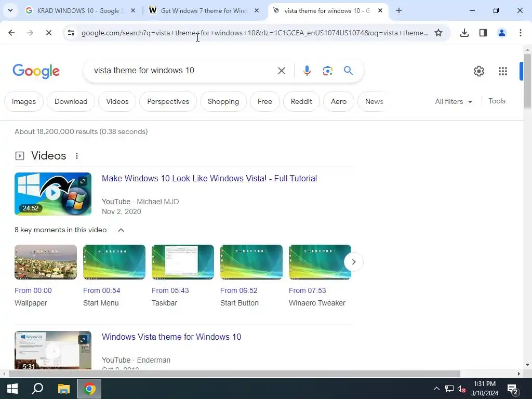Open Google apps grid
Viewport: 532px width, 399px height.
(502, 71)
